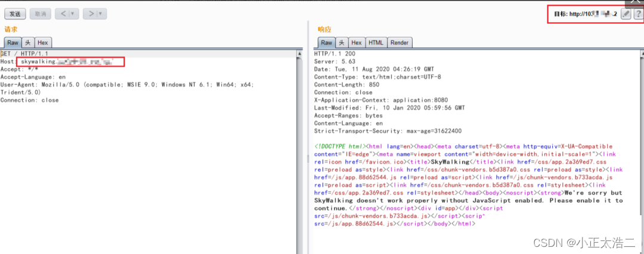This screenshot has height=254, width=644.
Task: Click the 请求 request section title
Action: 11,29
